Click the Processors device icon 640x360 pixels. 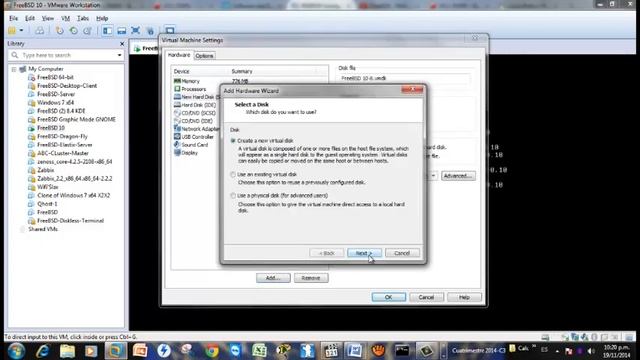(177, 89)
